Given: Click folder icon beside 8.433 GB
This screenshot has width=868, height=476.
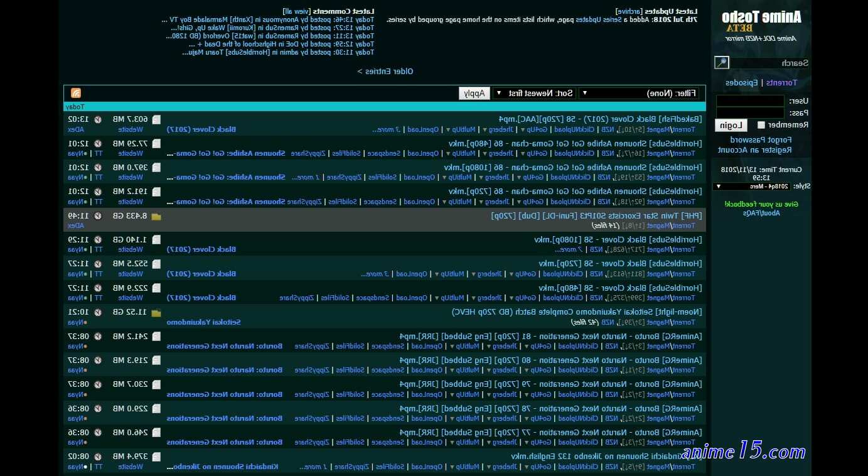Looking at the screenshot, I should 156,216.
